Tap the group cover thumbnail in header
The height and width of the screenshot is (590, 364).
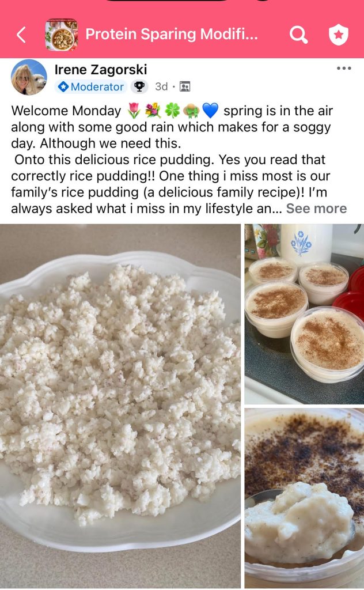(x=61, y=34)
